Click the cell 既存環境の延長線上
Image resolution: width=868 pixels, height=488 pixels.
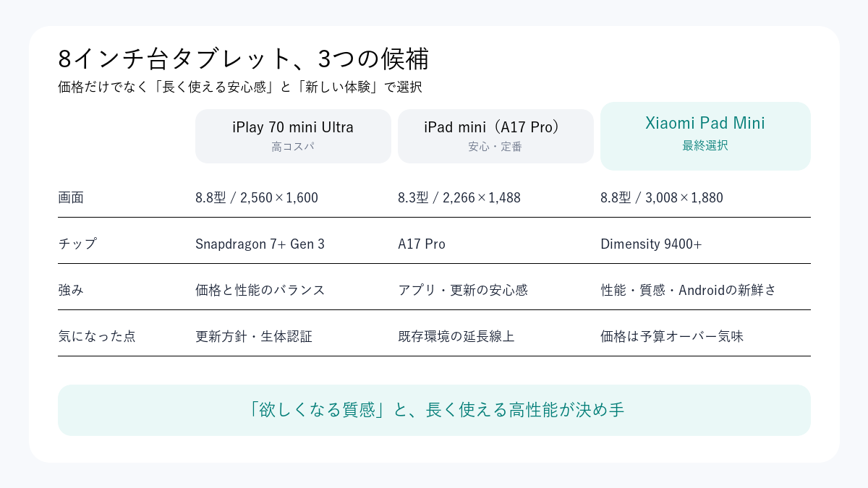[456, 336]
